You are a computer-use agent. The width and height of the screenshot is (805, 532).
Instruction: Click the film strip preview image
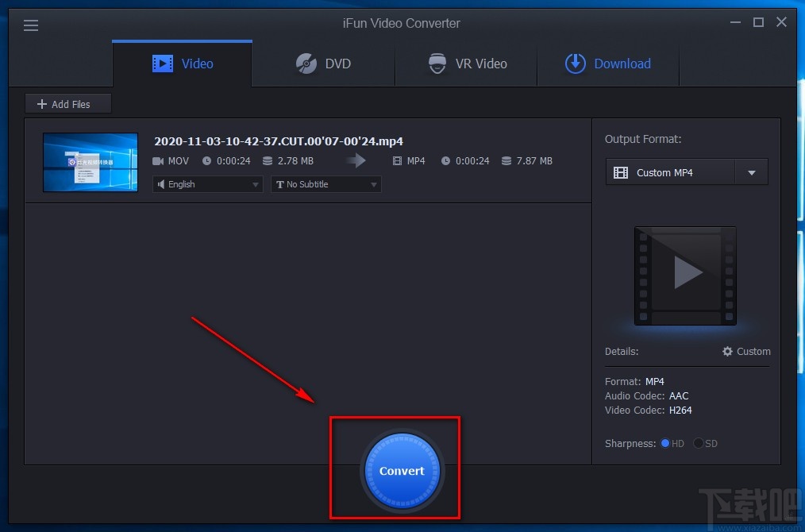tap(685, 276)
